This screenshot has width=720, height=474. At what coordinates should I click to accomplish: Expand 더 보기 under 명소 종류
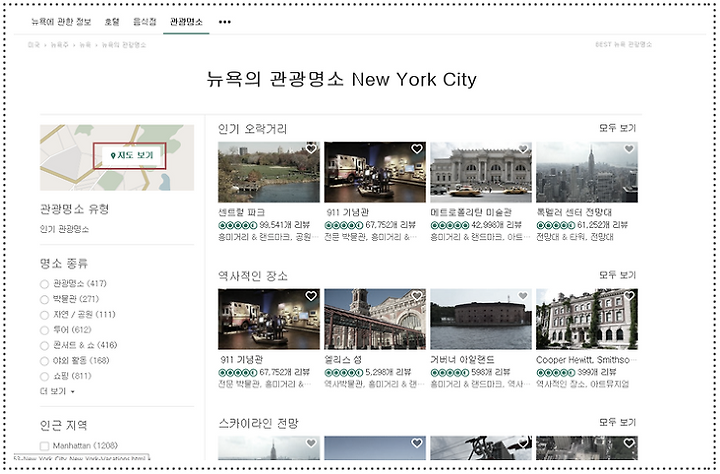click(57, 391)
